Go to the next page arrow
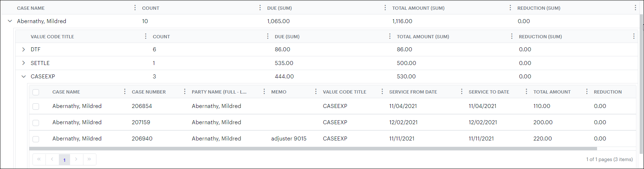 point(76,159)
